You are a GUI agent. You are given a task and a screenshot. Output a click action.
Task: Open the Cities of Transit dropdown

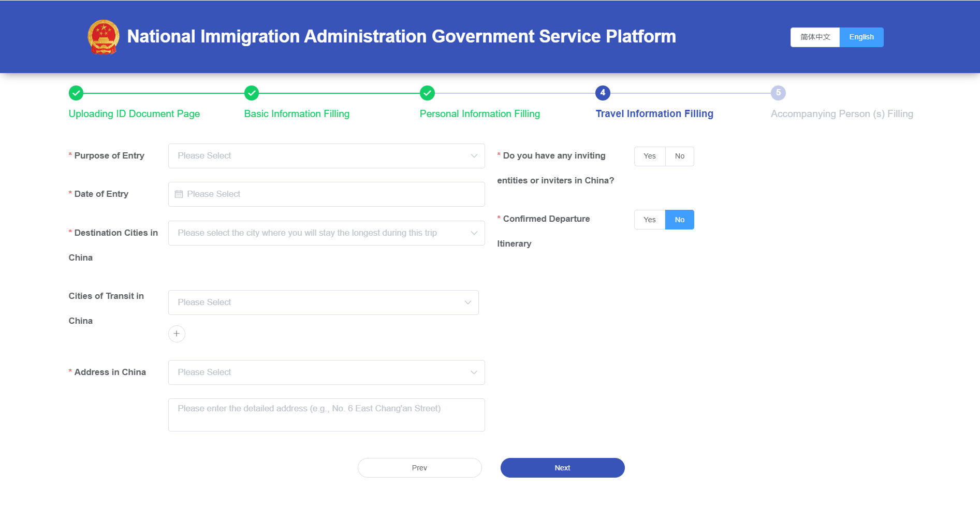click(323, 303)
